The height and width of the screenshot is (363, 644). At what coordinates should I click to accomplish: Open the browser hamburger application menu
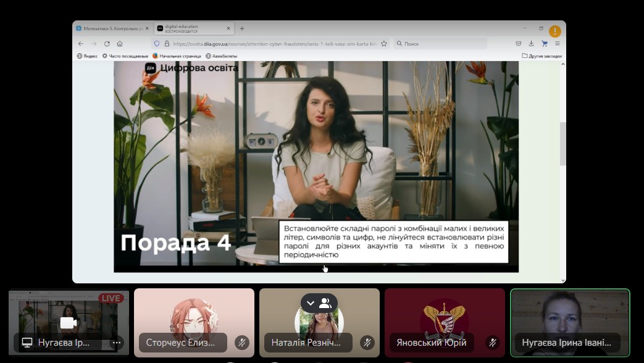(x=558, y=44)
